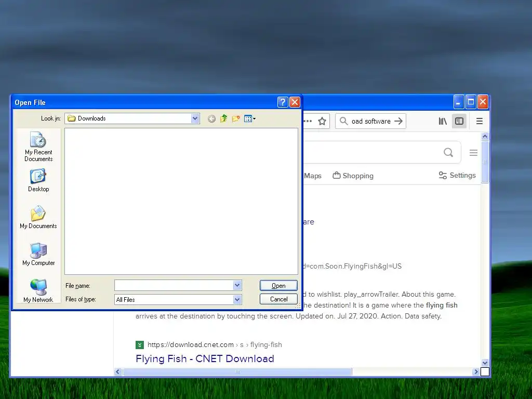Click the horizontal scrollbar left arrow
This screenshot has width=532, height=399.
(x=118, y=371)
